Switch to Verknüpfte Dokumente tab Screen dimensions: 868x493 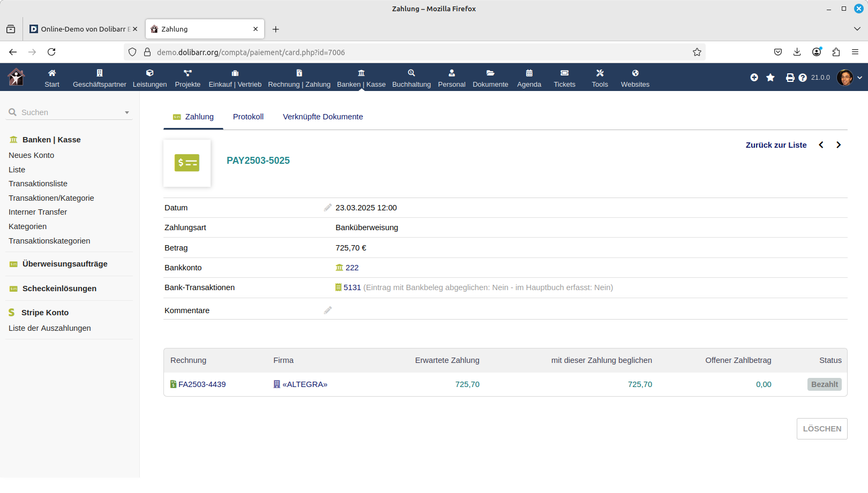tap(323, 117)
